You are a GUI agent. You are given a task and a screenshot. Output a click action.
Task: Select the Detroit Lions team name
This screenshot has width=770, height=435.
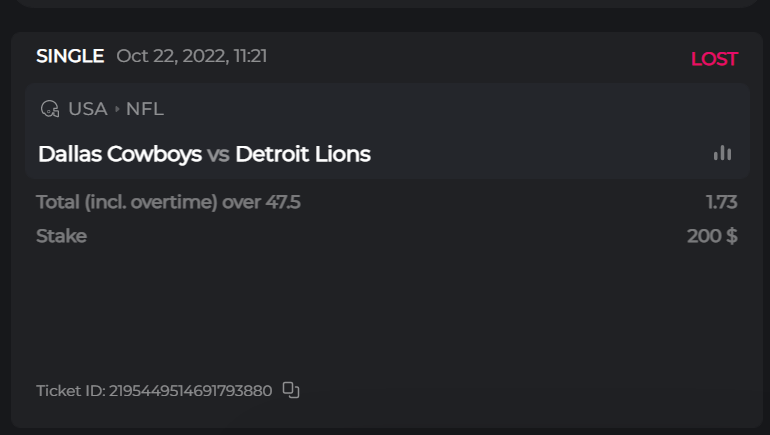[x=303, y=154]
